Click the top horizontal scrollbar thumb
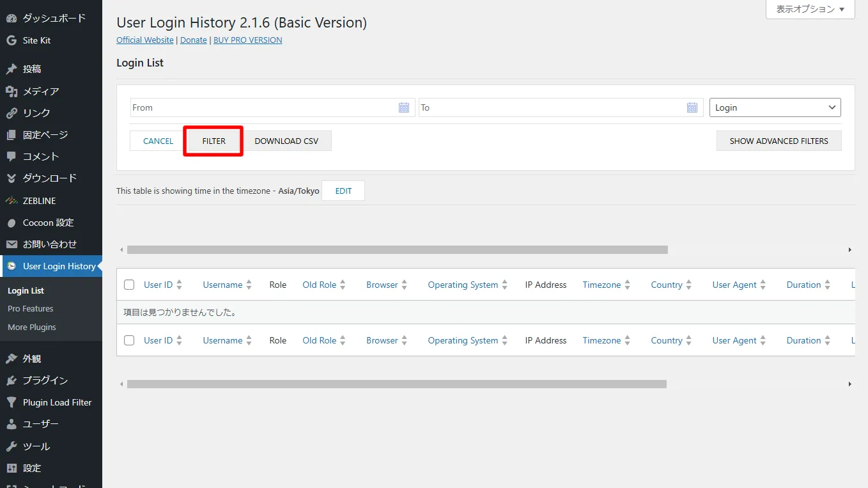Viewport: 868px width, 488px height. click(398, 250)
